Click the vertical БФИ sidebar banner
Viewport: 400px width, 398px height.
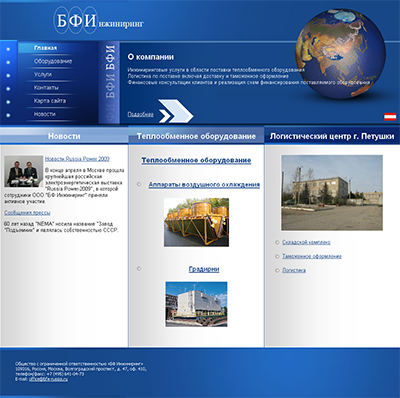[110, 82]
